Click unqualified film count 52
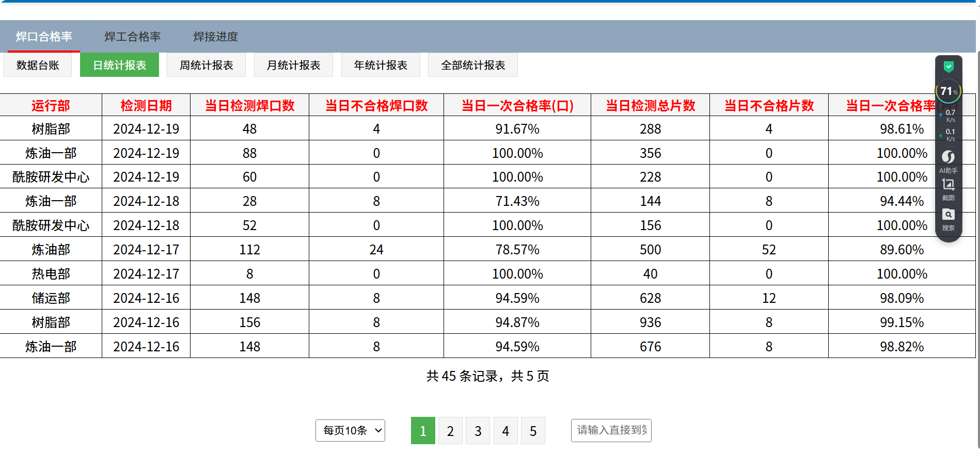This screenshot has width=980, height=454. pos(769,250)
